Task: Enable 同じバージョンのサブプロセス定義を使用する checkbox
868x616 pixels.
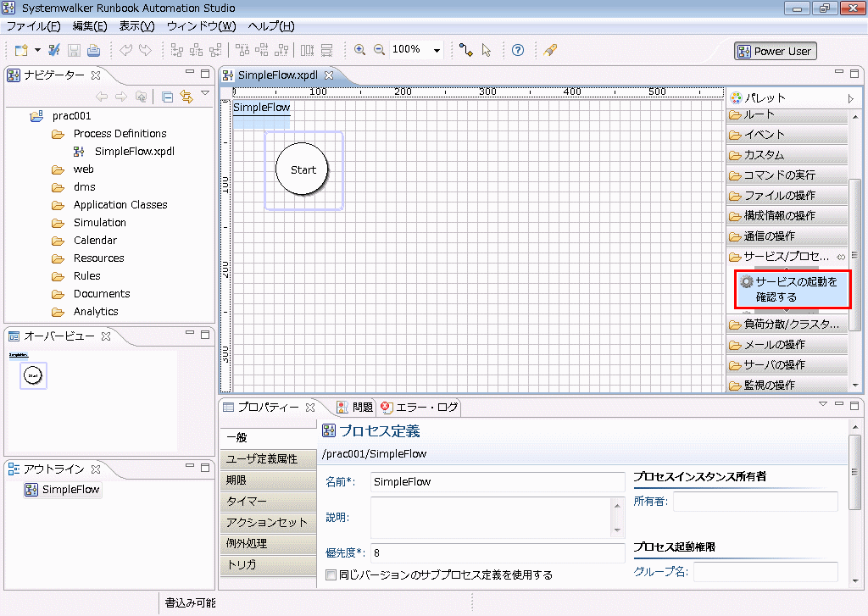Action: [331, 575]
